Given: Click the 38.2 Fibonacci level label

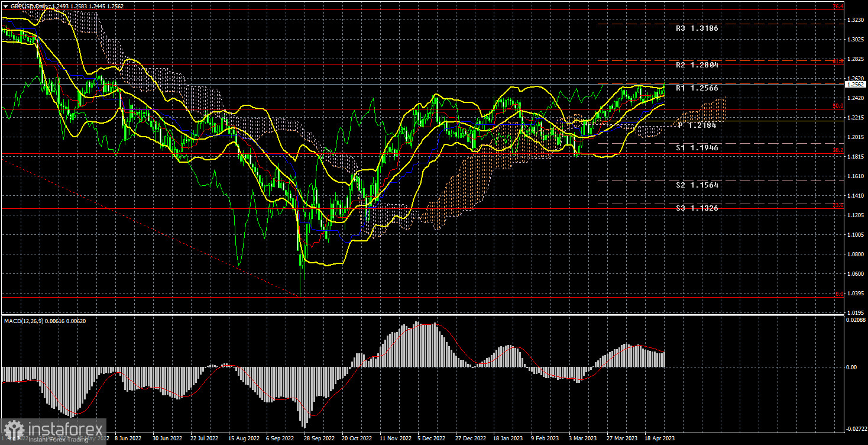Looking at the screenshot, I should (x=838, y=150).
